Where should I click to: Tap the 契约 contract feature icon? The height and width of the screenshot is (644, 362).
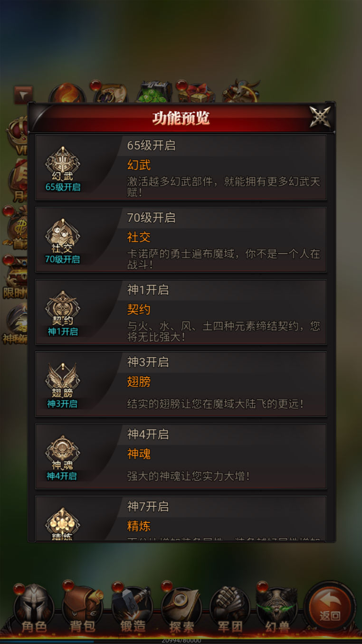[63, 313]
